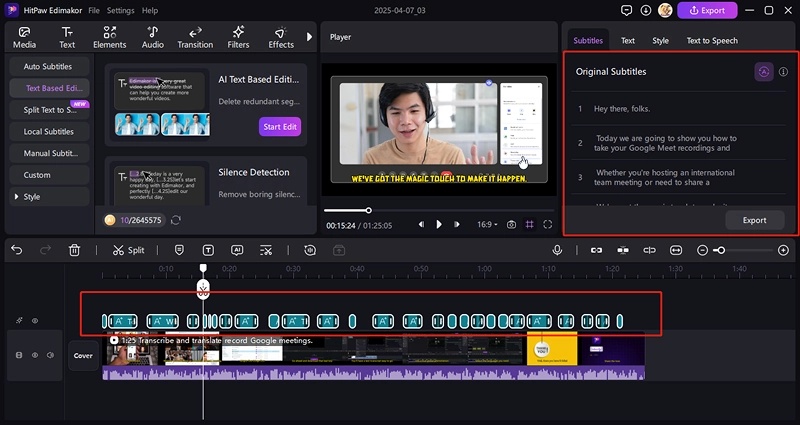
Task: Click the marker icon in timeline toolbar
Action: [179, 250]
